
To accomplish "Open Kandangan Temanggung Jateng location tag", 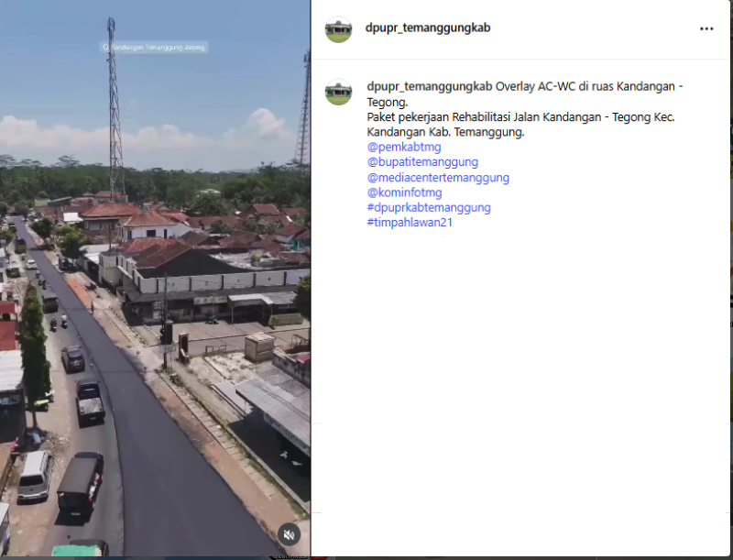I will (158, 47).
